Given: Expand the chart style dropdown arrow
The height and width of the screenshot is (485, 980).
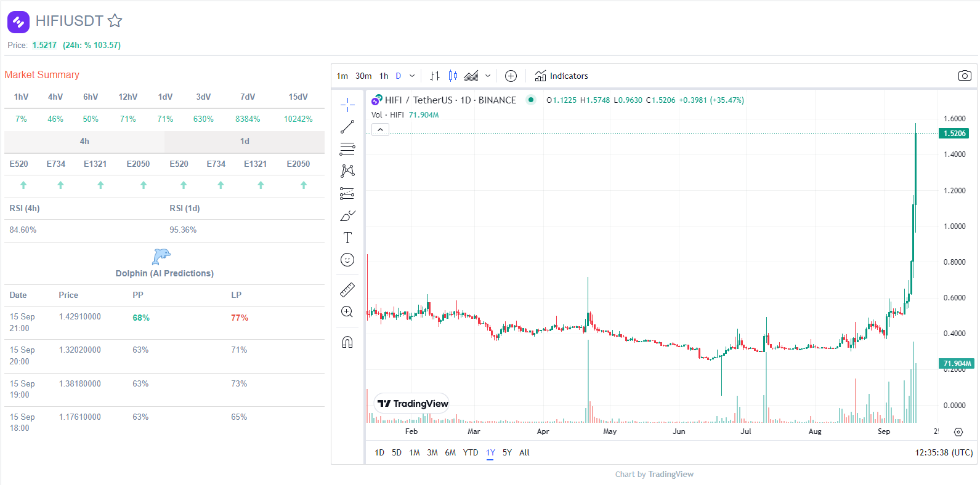Looking at the screenshot, I should 488,76.
